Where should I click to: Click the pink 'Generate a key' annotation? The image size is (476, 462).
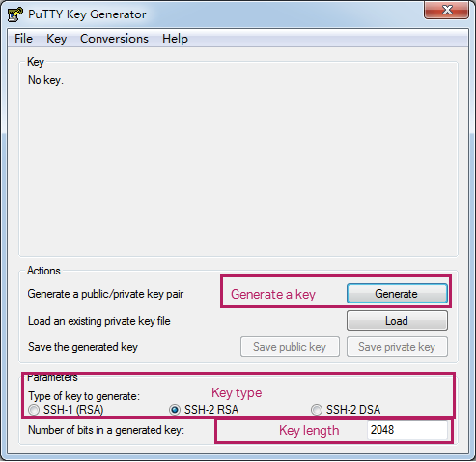click(273, 294)
